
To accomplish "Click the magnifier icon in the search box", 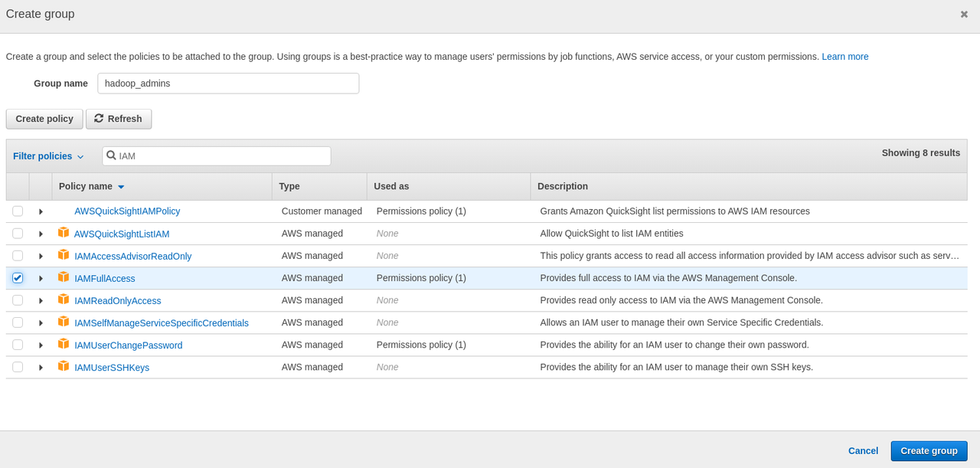I will 113,155.
